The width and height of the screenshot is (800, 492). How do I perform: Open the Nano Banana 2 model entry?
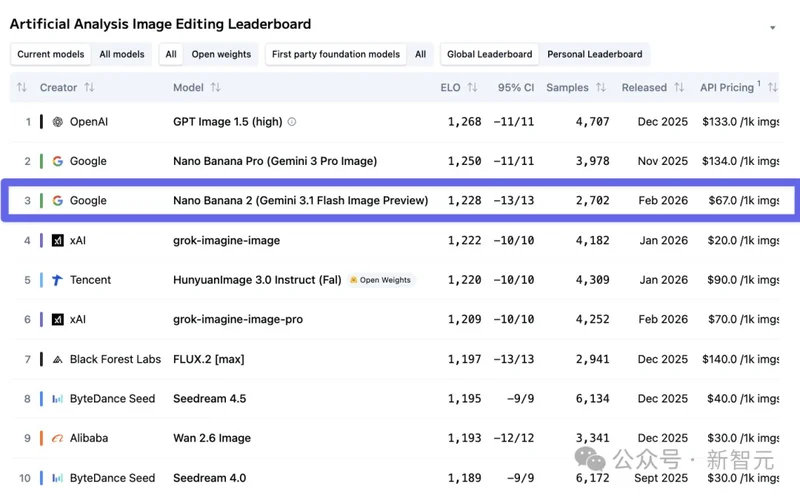point(300,201)
